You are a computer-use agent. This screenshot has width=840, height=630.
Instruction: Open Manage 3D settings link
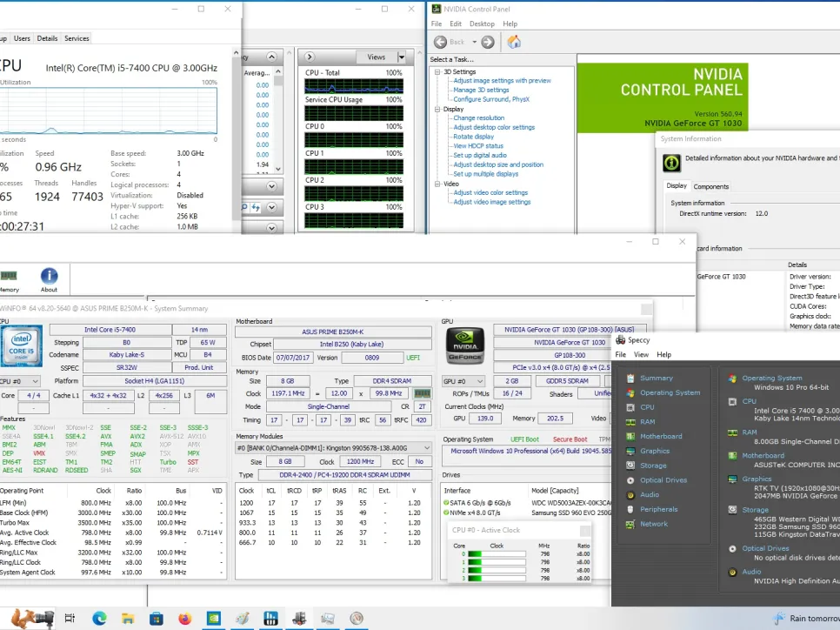click(481, 90)
